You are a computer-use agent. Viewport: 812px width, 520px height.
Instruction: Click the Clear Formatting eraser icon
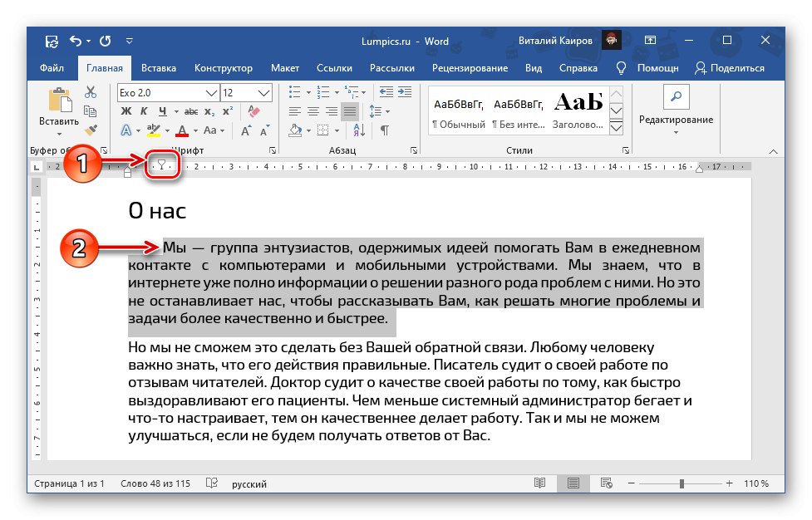(x=254, y=111)
